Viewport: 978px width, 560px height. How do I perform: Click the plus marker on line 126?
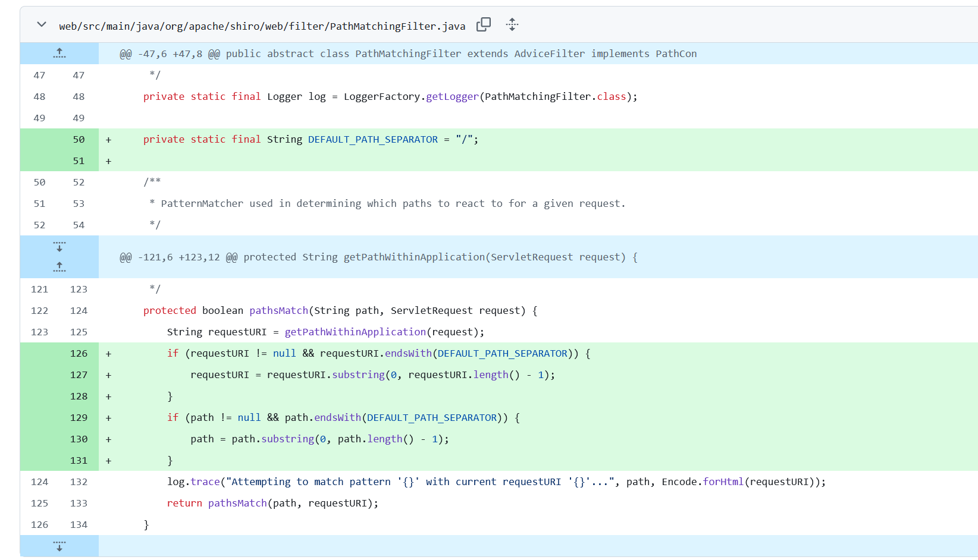108,354
